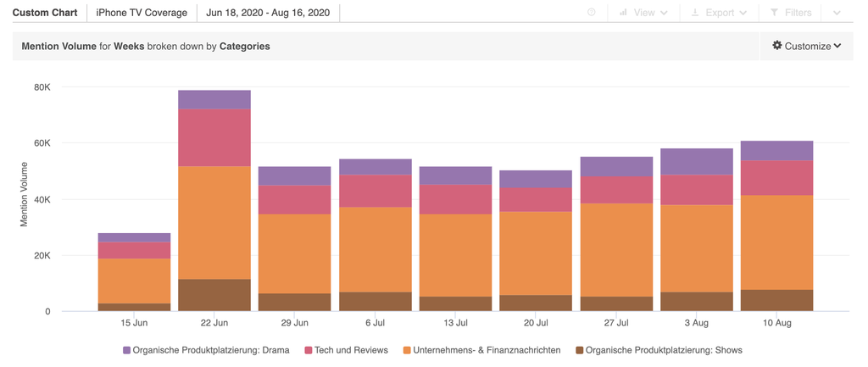Image resolution: width=868 pixels, height=367 pixels.
Task: Click the Filters funnel button
Action: [791, 13]
